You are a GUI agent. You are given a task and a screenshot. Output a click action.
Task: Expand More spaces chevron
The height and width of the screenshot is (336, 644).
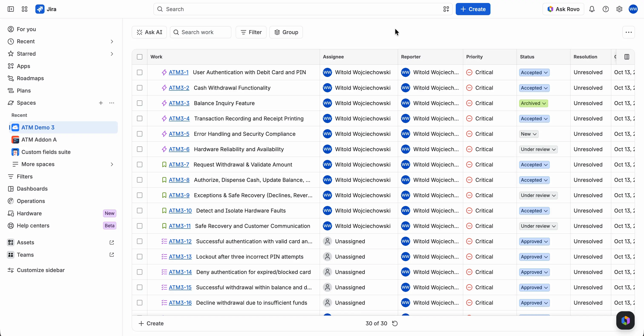pos(112,164)
